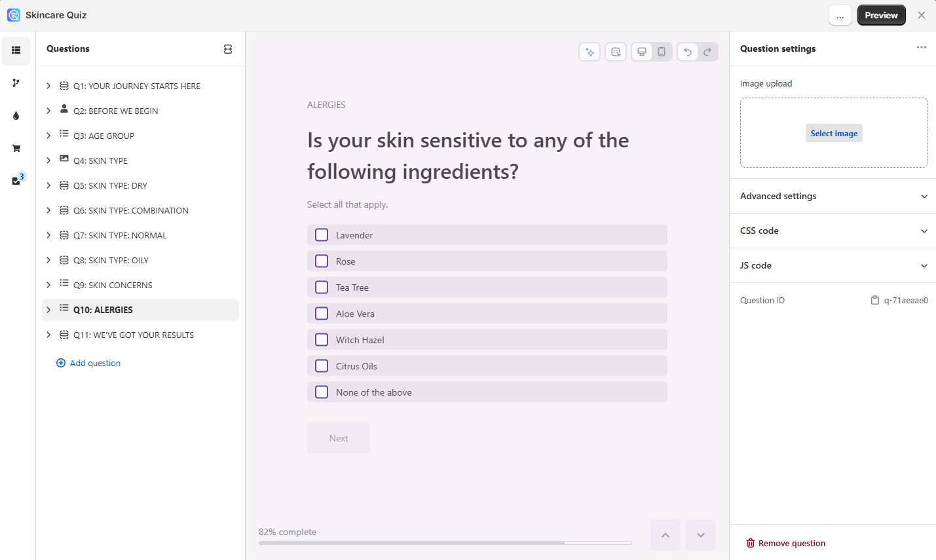Switch to desktop monitor preview

pyautogui.click(x=642, y=52)
